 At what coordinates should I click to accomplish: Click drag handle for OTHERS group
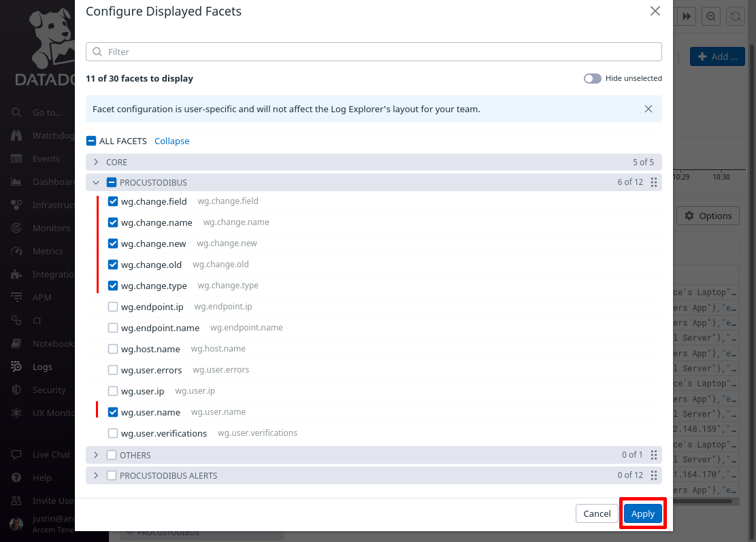click(x=654, y=455)
